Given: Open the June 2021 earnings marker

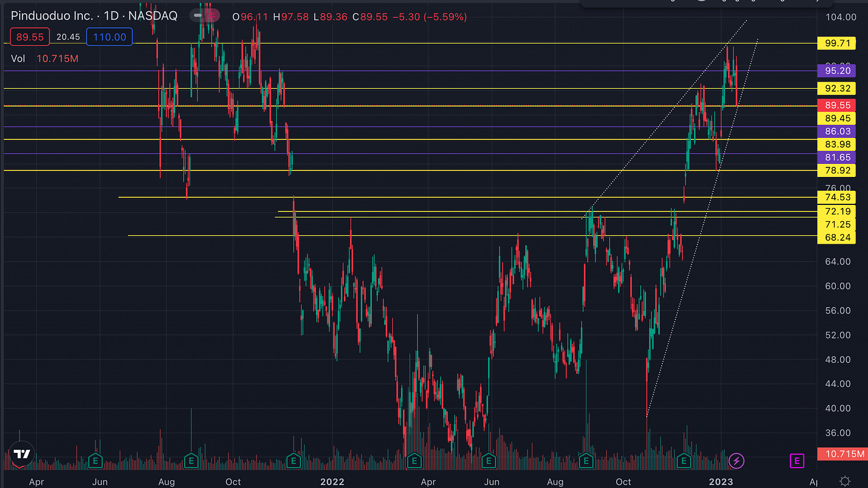Looking at the screenshot, I should (94, 461).
